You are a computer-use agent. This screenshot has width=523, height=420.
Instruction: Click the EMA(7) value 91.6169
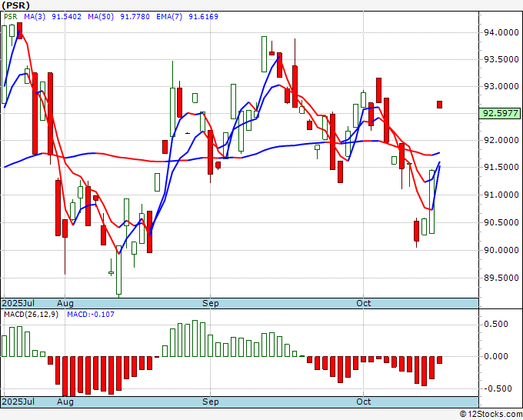point(204,17)
